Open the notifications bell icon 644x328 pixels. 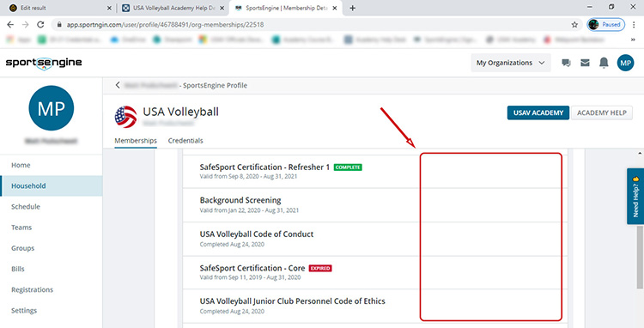[604, 63]
